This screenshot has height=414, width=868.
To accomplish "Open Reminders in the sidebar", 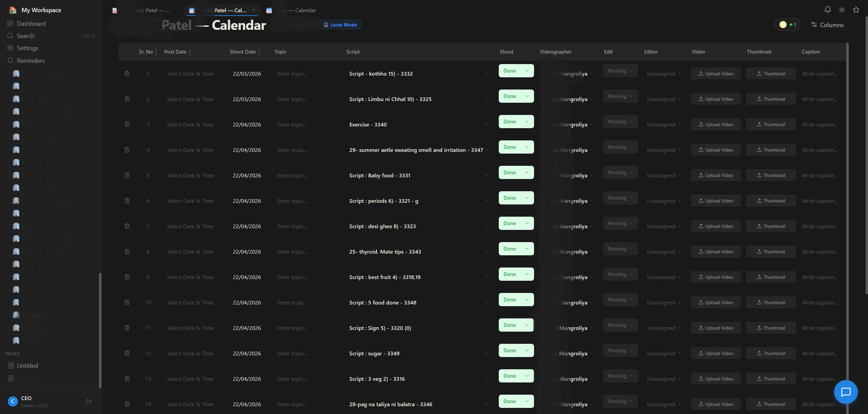I will click(x=31, y=61).
